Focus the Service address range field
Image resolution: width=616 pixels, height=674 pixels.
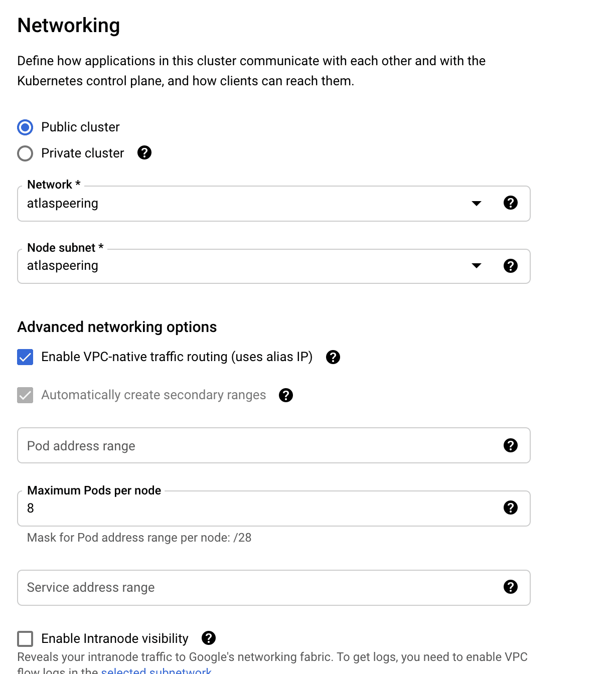tap(251, 588)
